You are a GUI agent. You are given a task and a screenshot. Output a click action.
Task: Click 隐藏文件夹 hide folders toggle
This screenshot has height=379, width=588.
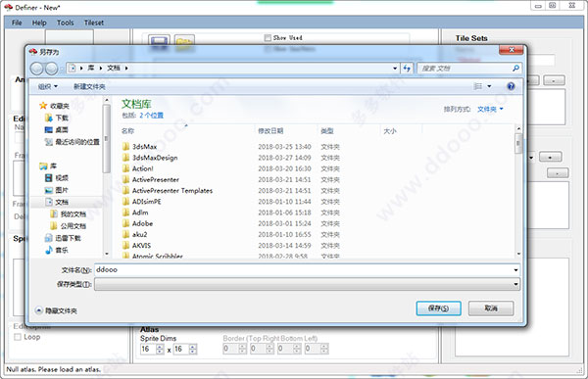click(x=56, y=310)
